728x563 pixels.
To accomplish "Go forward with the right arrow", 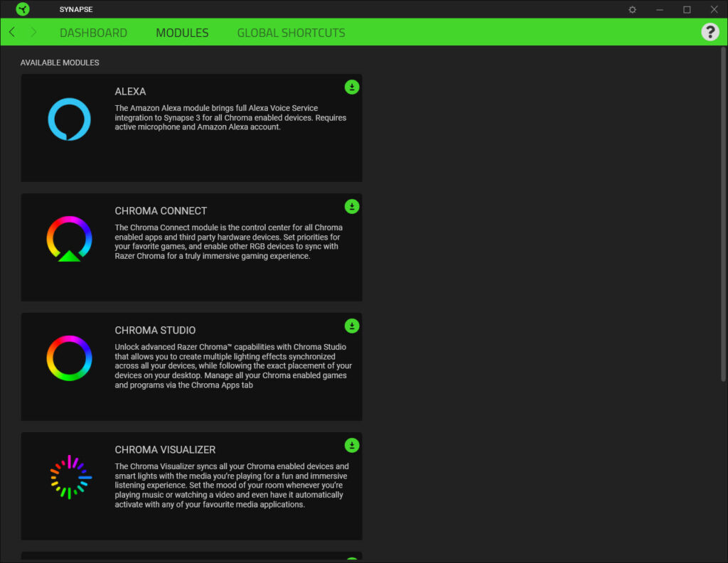I will click(x=33, y=32).
